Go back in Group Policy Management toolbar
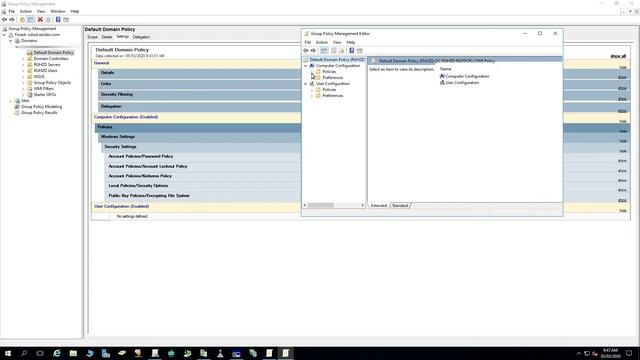This screenshot has width=640, height=360. pos(4,20)
